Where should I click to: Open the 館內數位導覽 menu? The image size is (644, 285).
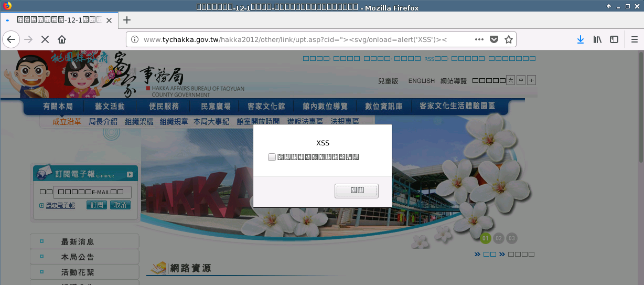coord(325,107)
